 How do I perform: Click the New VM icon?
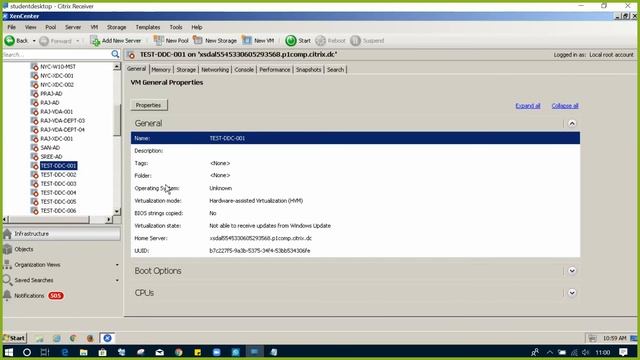(x=247, y=40)
